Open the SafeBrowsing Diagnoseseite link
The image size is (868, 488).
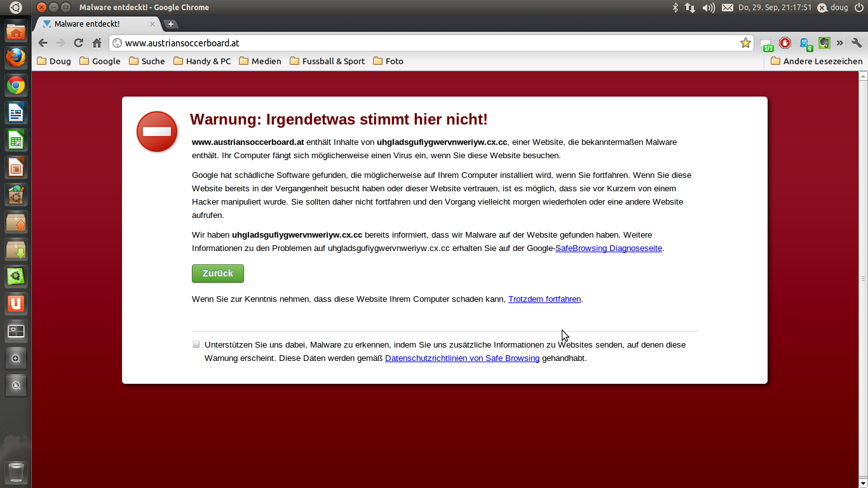pyautogui.click(x=609, y=248)
